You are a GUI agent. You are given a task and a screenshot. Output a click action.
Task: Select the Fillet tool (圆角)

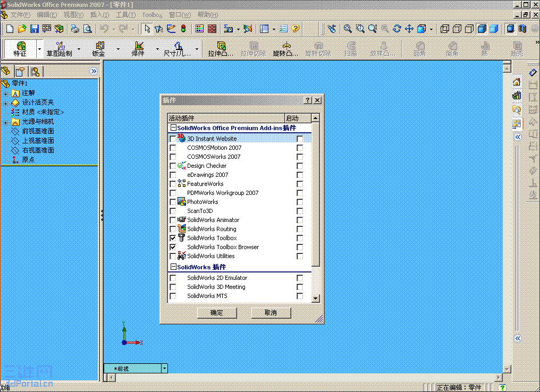pos(420,48)
